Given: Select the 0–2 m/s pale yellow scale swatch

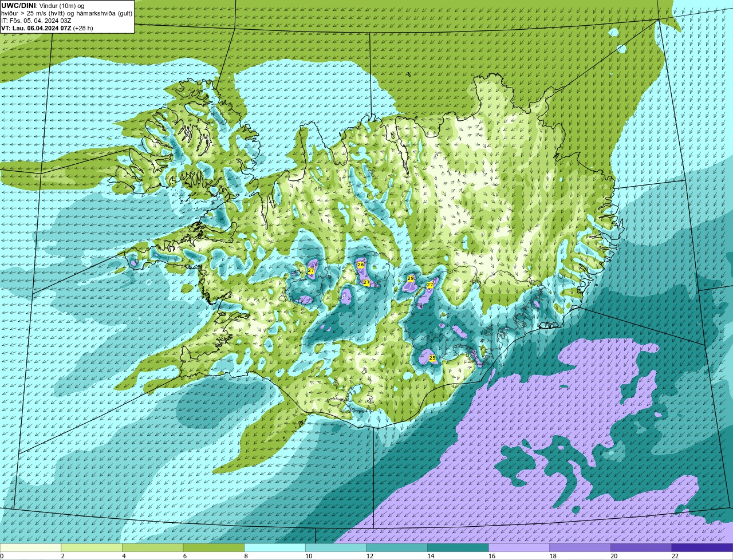Looking at the screenshot, I should pyautogui.click(x=30, y=548).
